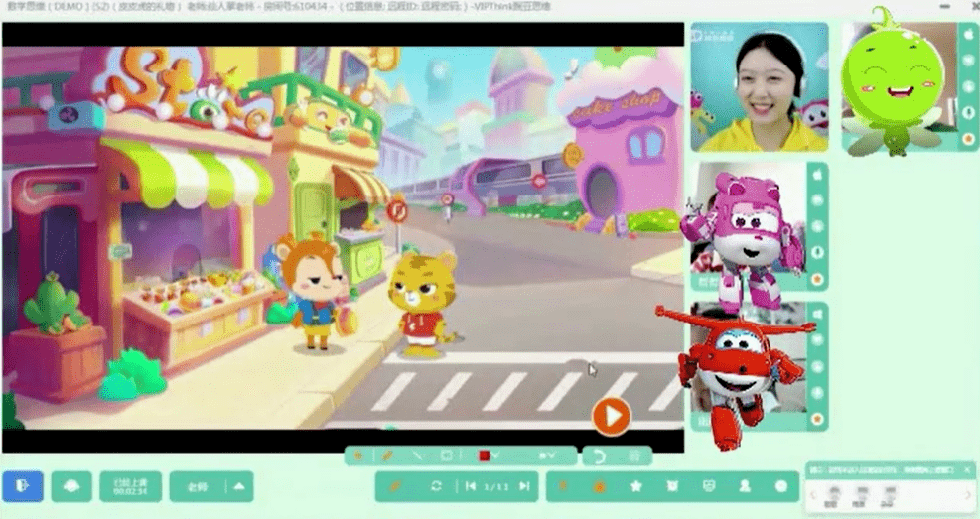
Task: Click the first orange icon before the star
Action: tap(563, 486)
